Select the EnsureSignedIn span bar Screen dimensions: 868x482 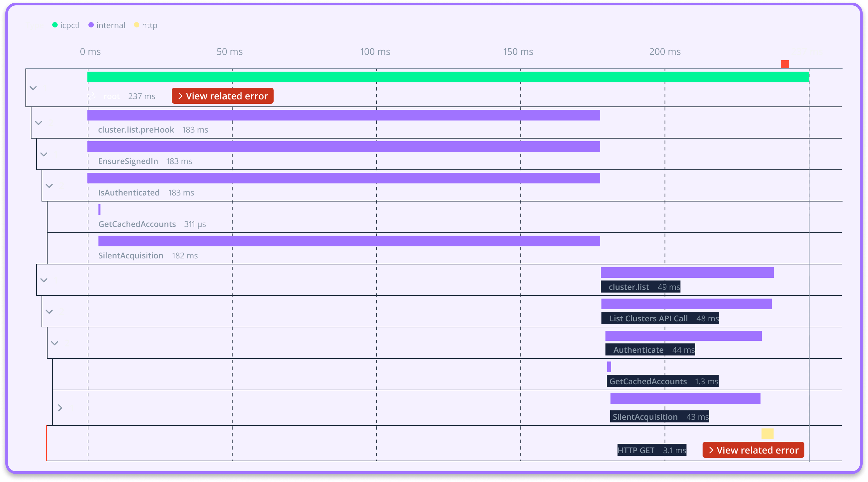pos(344,147)
